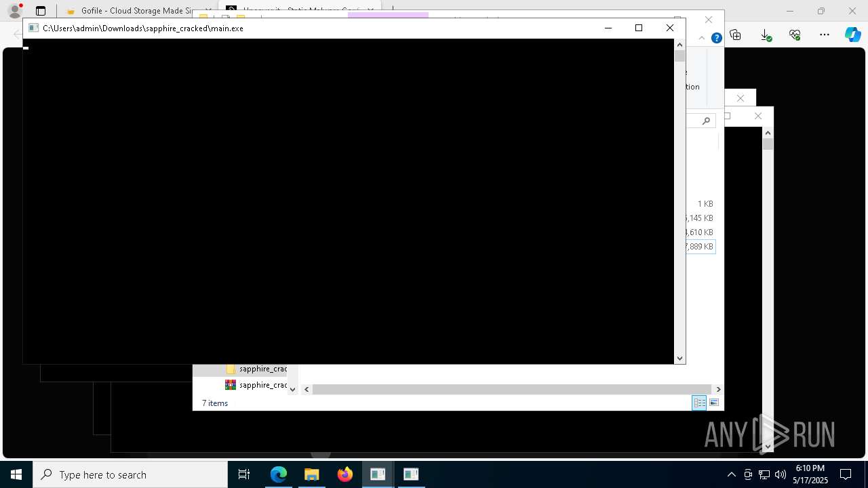Click '7 items' status bar text
The height and width of the screenshot is (488, 868).
point(215,403)
